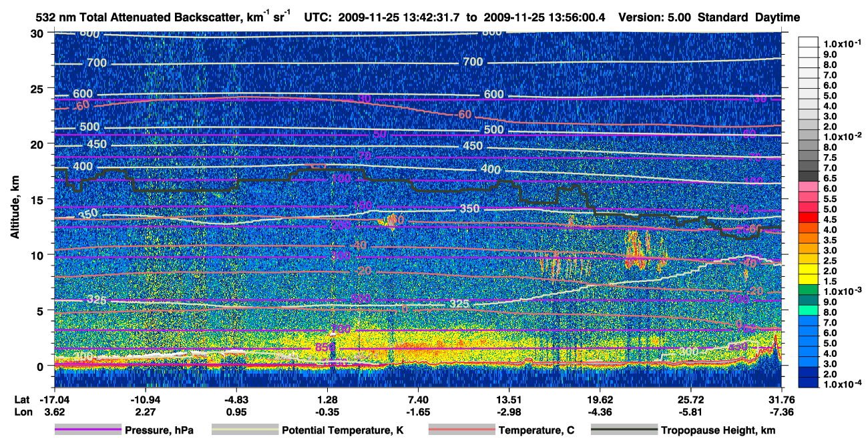Click latitude value -4.83

point(236,400)
